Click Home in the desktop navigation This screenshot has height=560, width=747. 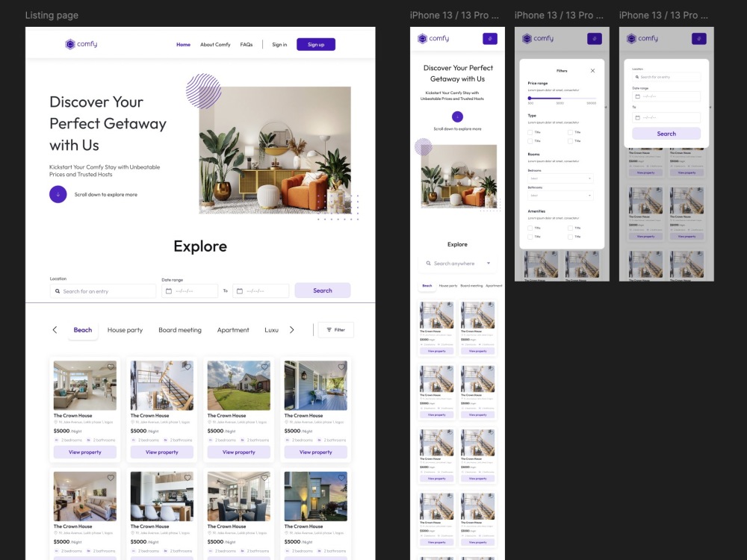[184, 45]
